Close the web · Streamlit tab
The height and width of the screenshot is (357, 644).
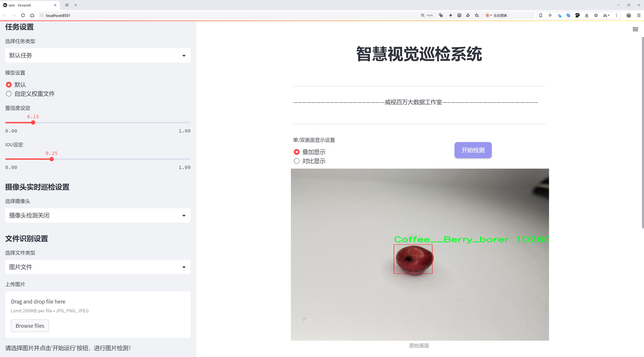55,5
